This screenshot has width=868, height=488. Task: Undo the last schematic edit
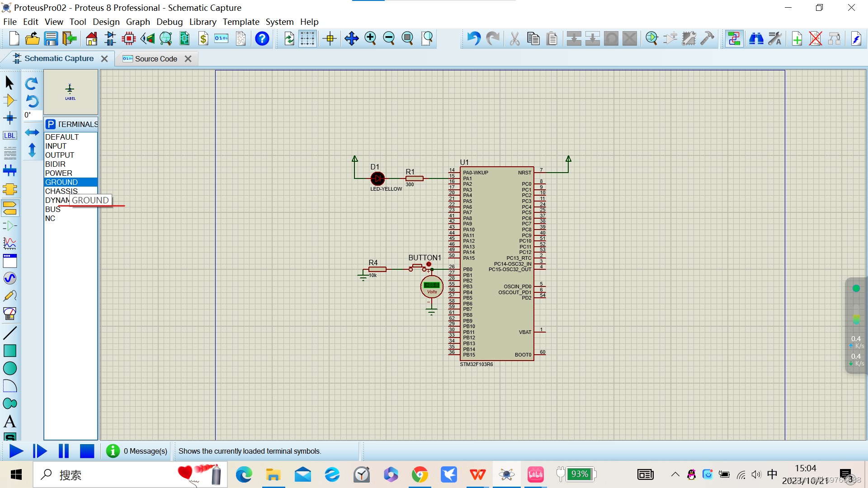474,38
